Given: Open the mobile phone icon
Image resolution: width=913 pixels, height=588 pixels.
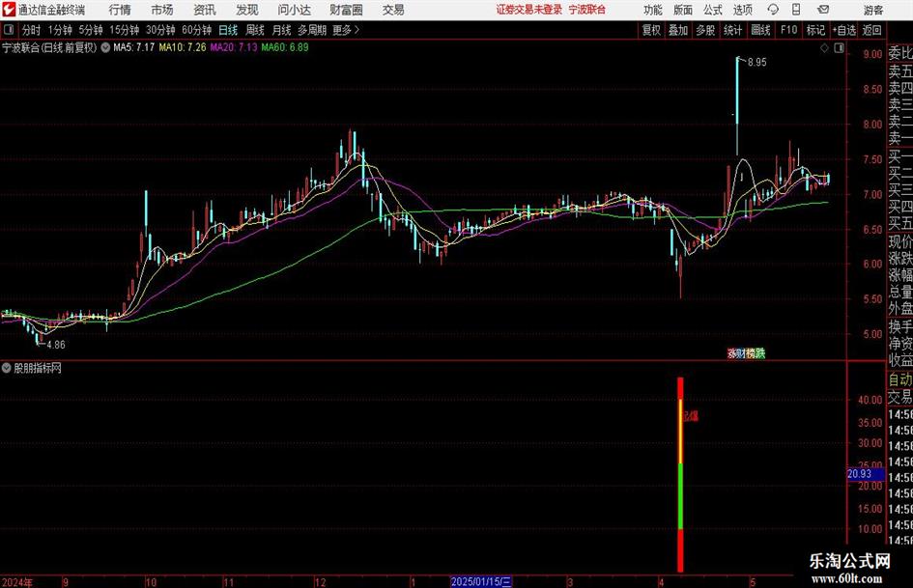Looking at the screenshot, I should 796,10.
